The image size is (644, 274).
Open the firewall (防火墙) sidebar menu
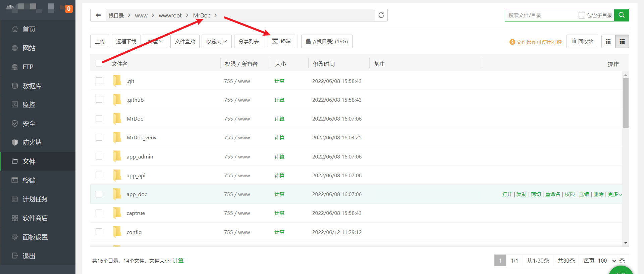coord(32,142)
